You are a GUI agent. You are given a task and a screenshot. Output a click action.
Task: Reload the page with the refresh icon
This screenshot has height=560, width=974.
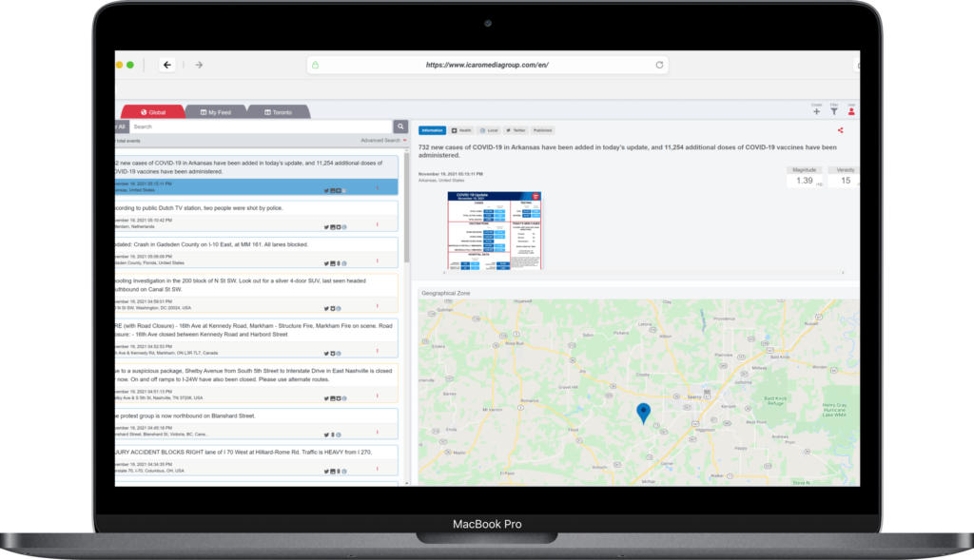[x=659, y=66]
